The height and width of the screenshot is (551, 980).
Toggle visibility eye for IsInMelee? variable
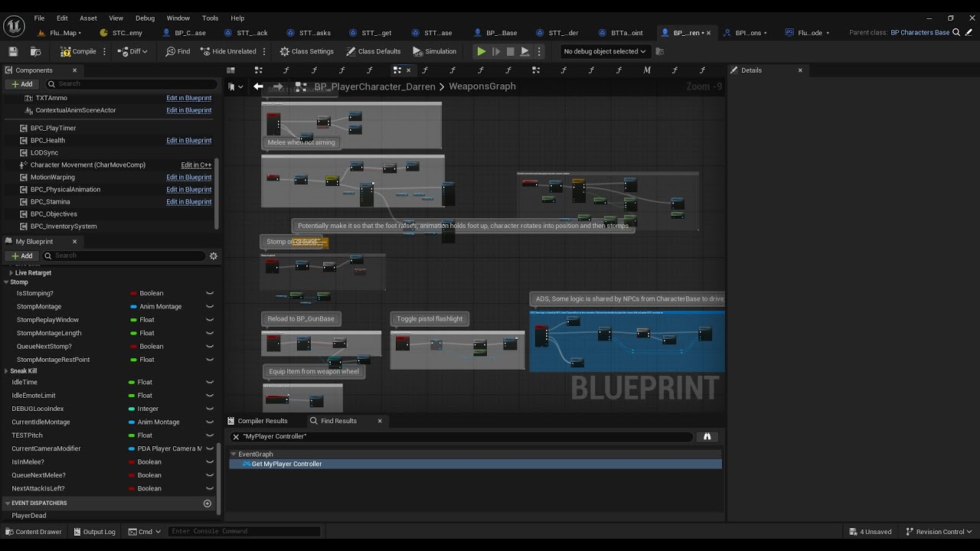coord(210,461)
